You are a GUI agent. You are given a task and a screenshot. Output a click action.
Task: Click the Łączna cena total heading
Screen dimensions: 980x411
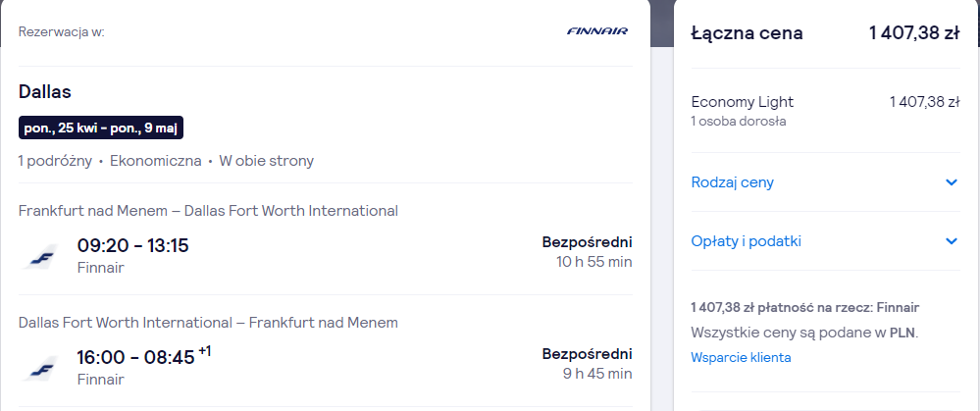point(747,33)
